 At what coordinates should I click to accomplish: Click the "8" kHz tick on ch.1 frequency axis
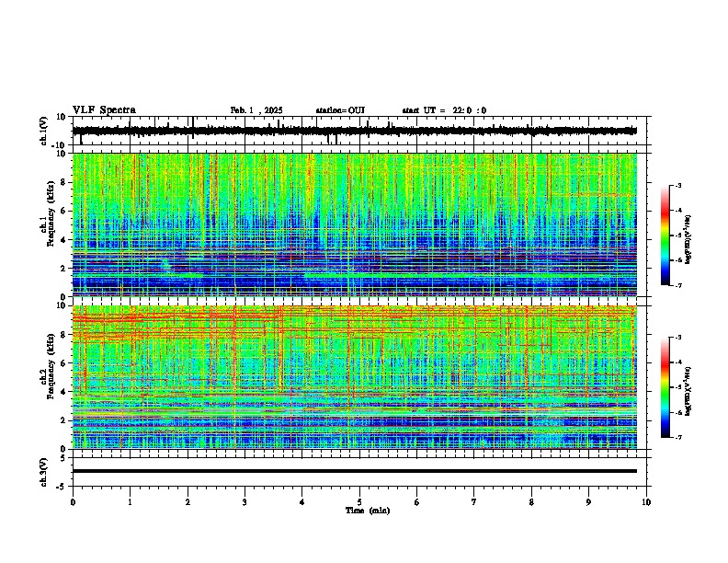point(64,182)
